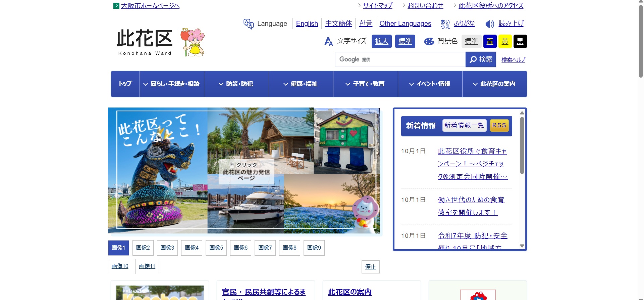Open the 此花区 Konohana Ward logo
The image size is (644, 300).
tap(145, 42)
